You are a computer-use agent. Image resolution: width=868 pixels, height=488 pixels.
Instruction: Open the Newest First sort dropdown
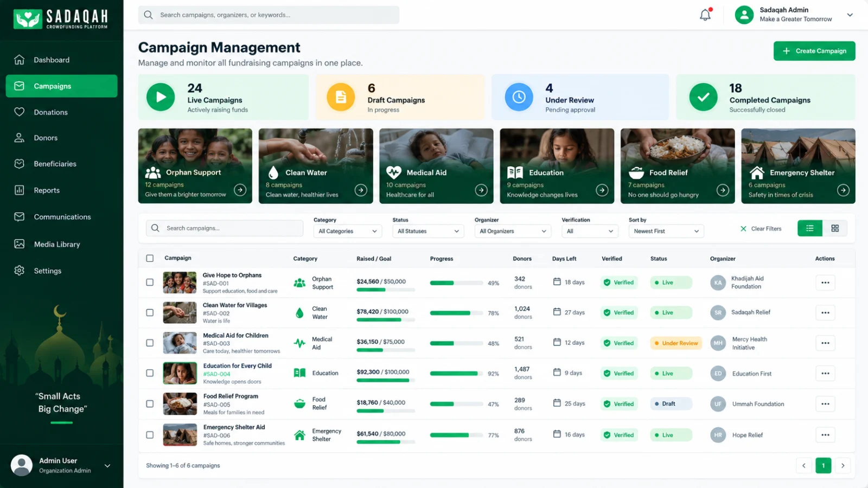[x=666, y=231]
